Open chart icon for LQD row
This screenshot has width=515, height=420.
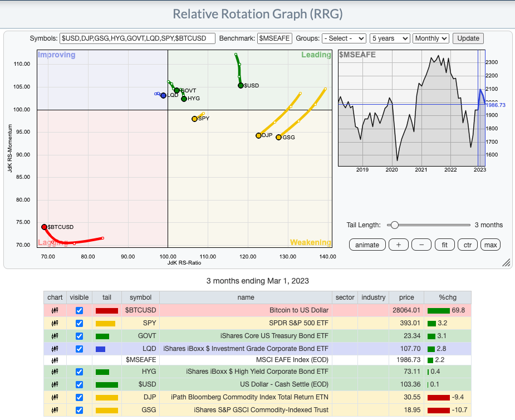[55, 349]
